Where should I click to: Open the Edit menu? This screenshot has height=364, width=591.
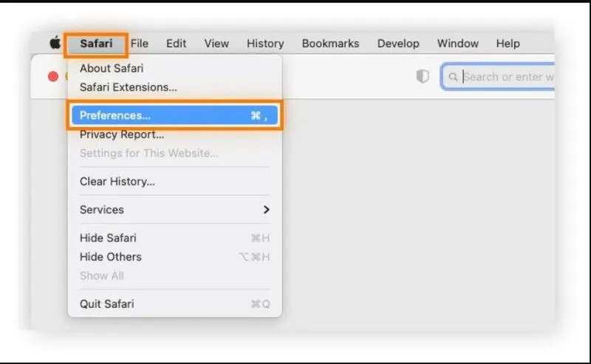[176, 44]
